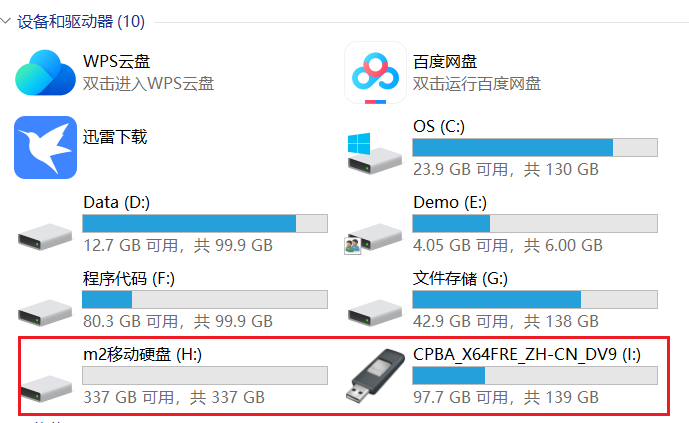Viewport: 689px width, 423px height.
Task: Collapse the 设备和驱动器 group chevron
Action: [x=7, y=20]
